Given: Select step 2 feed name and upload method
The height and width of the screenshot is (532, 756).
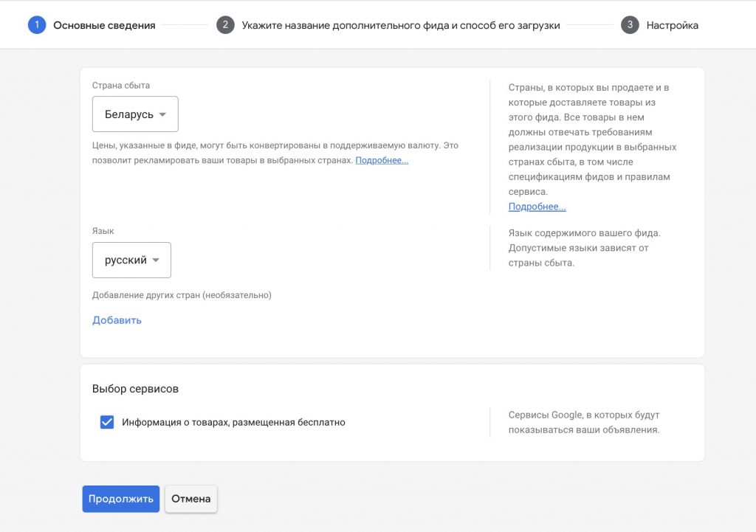Looking at the screenshot, I should 388,25.
